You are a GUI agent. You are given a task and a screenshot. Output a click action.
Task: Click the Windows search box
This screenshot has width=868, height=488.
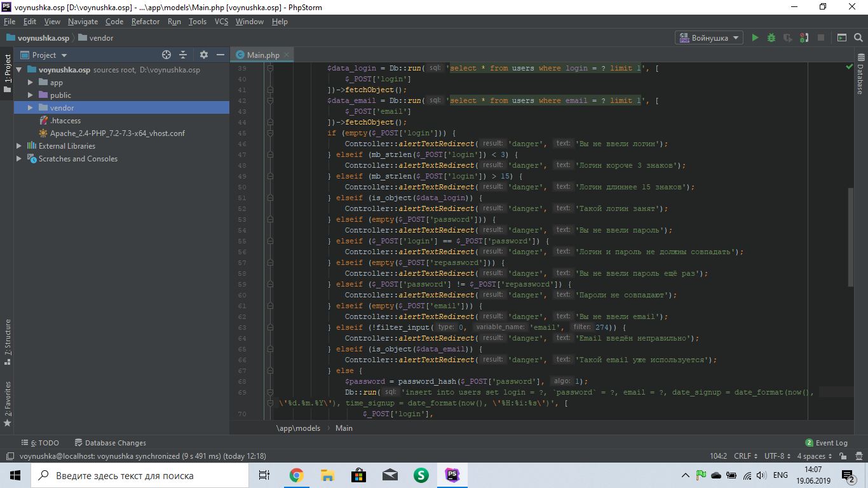pyautogui.click(x=139, y=475)
